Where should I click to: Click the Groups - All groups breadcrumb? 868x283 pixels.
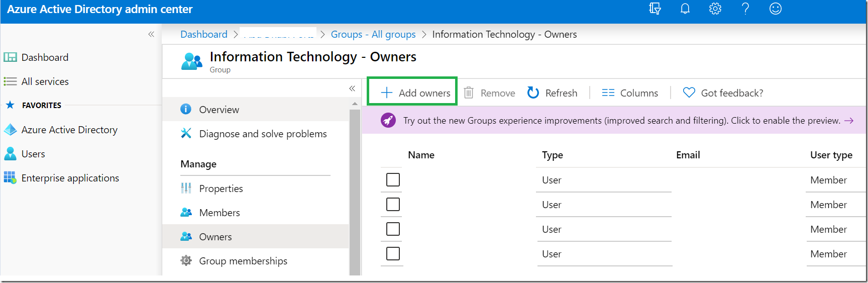[x=373, y=34]
